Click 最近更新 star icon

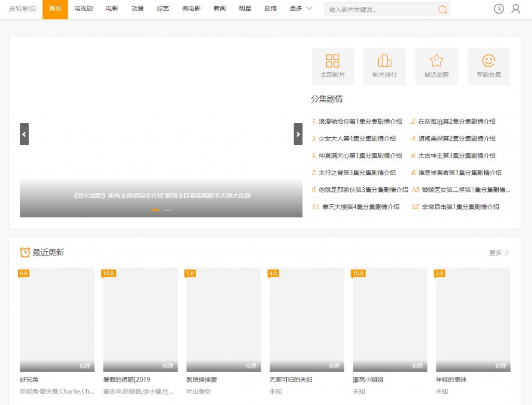click(436, 61)
